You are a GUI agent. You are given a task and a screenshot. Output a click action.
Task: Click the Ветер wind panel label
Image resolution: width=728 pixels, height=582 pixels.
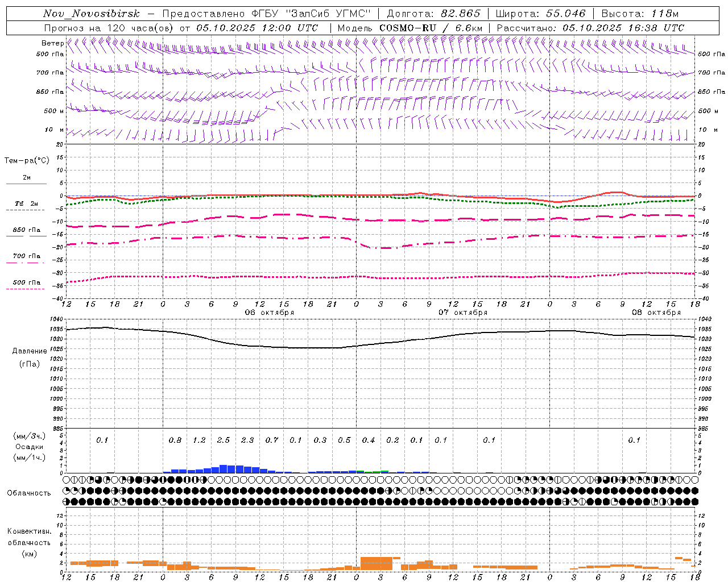click(52, 43)
